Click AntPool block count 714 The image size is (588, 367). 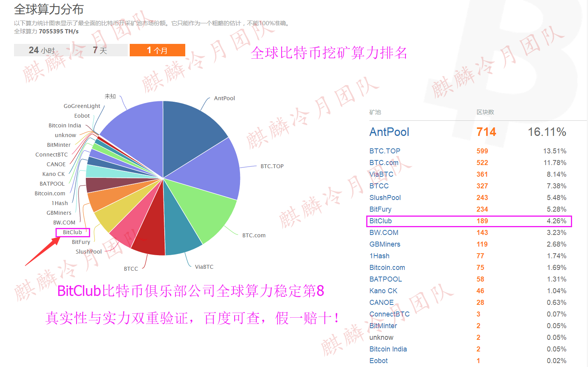(486, 132)
